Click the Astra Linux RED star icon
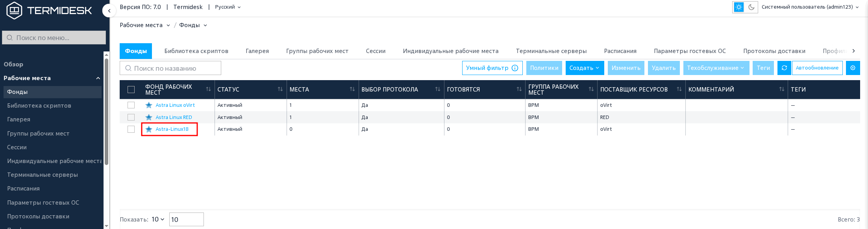 [x=149, y=117]
